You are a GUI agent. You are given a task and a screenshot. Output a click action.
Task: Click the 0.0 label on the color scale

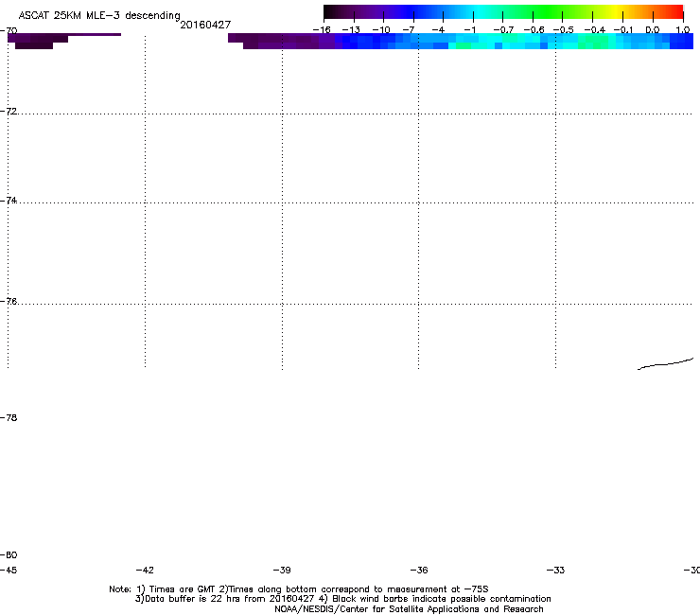point(653,30)
